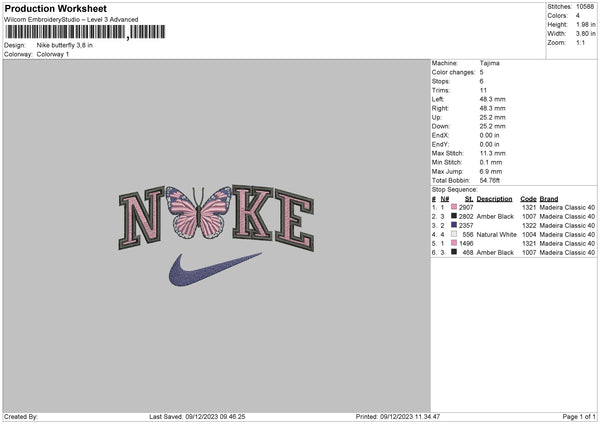Click the 'Left:' label
Image resolution: width=600 pixels, height=424 pixels.
438,99
